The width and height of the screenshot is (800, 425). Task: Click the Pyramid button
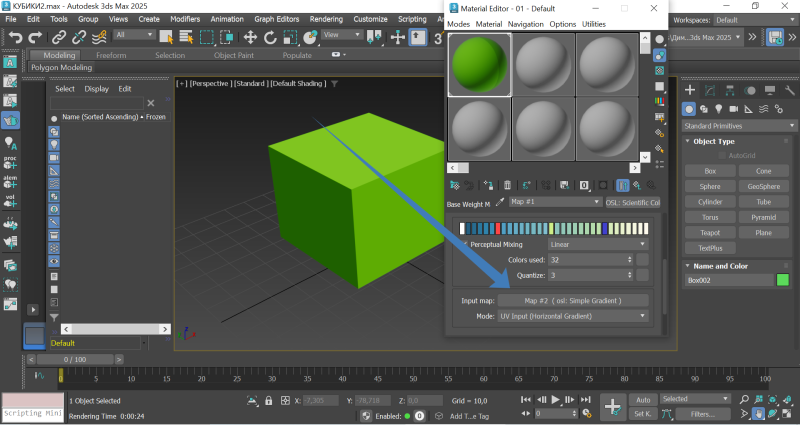click(764, 217)
